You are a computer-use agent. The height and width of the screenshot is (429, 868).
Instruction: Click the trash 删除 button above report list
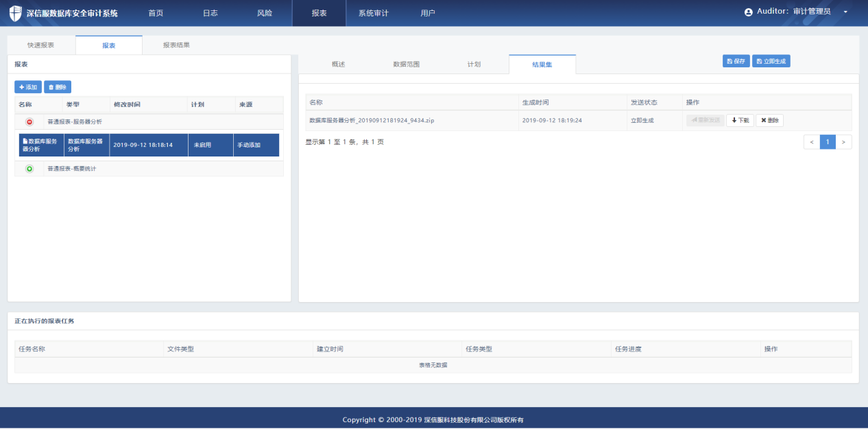(x=58, y=87)
